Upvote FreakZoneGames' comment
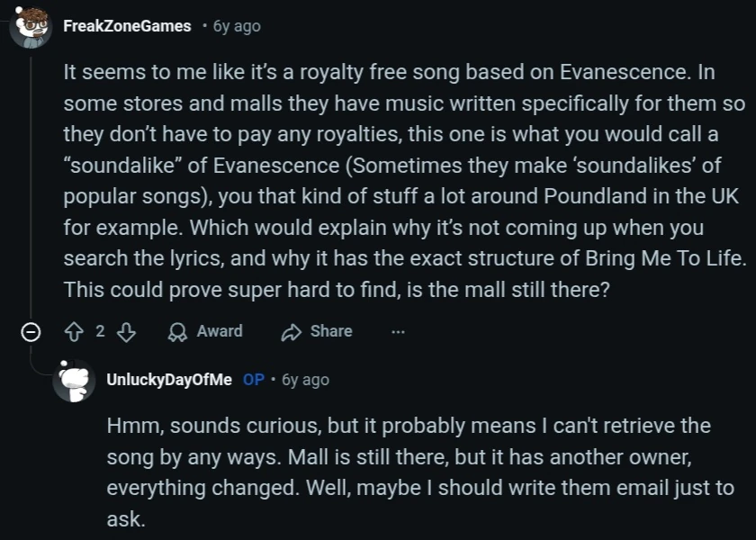Viewport: 756px width, 540px height. [x=75, y=332]
